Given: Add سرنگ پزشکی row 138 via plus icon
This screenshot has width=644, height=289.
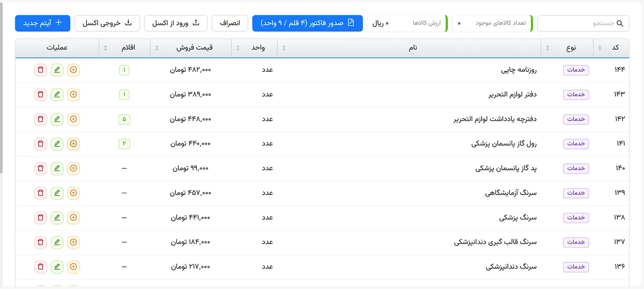Looking at the screenshot, I should 74,218.
